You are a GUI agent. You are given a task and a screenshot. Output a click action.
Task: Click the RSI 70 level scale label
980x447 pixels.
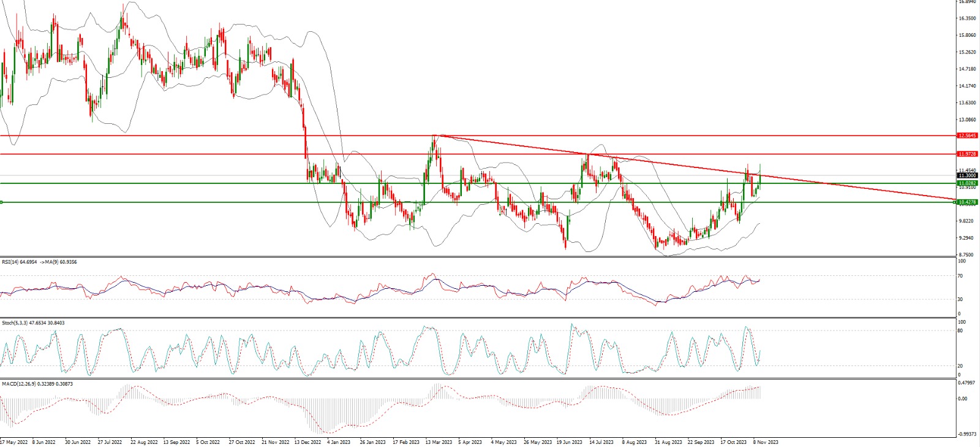pos(961,276)
